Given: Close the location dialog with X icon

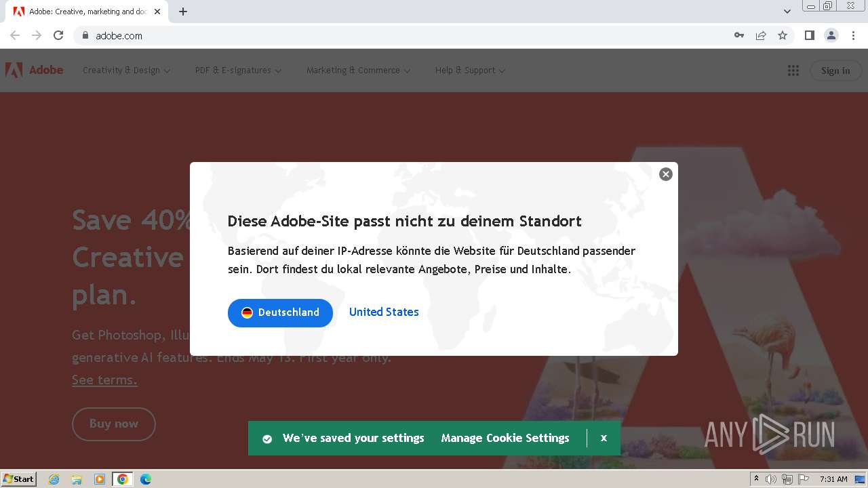Looking at the screenshot, I should pos(666,174).
